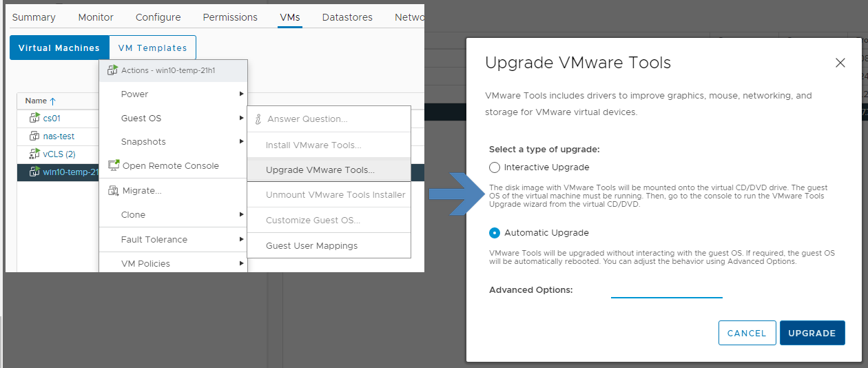Select the cs01 VM name
868x368 pixels.
(x=52, y=118)
